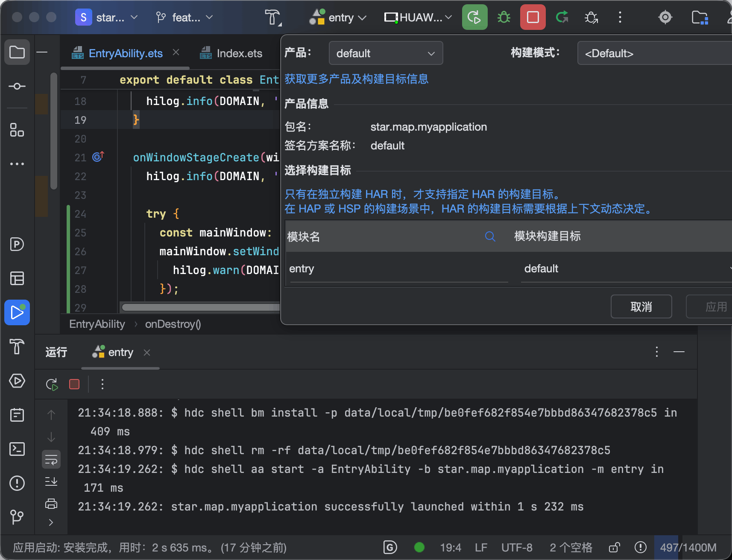Viewport: 732px width, 560px height.
Task: Open the entry run configuration dropdown
Action: tap(338, 17)
